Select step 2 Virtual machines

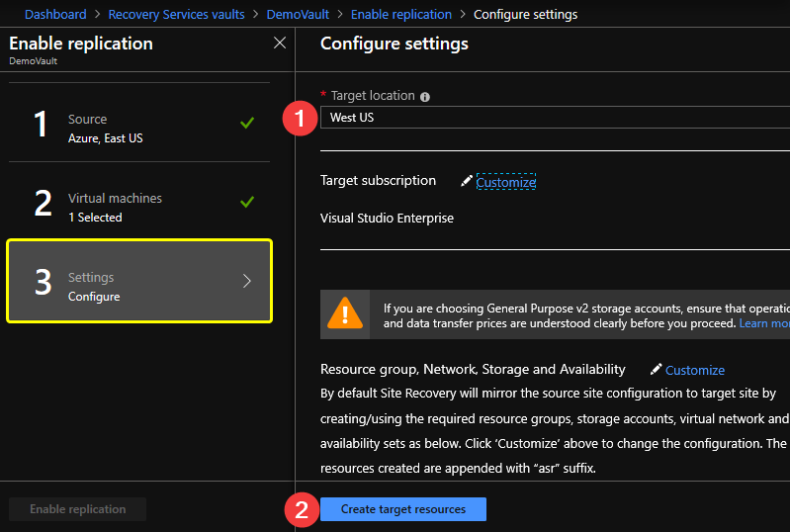(139, 202)
